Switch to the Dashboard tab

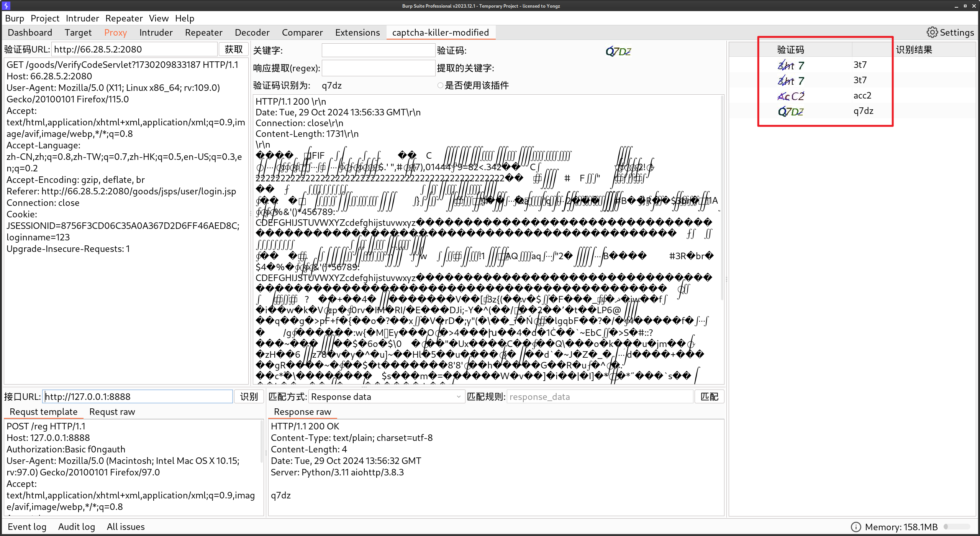tap(30, 33)
